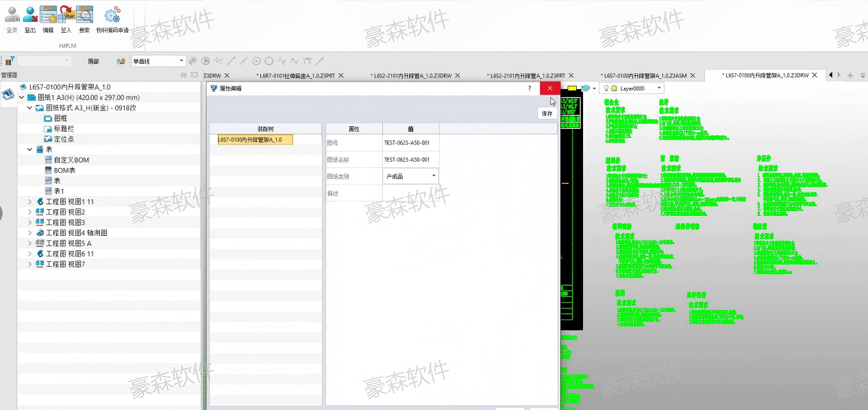Click the yellow color swatch beside layer dropdown
The width and height of the screenshot is (868, 410).
[572, 88]
